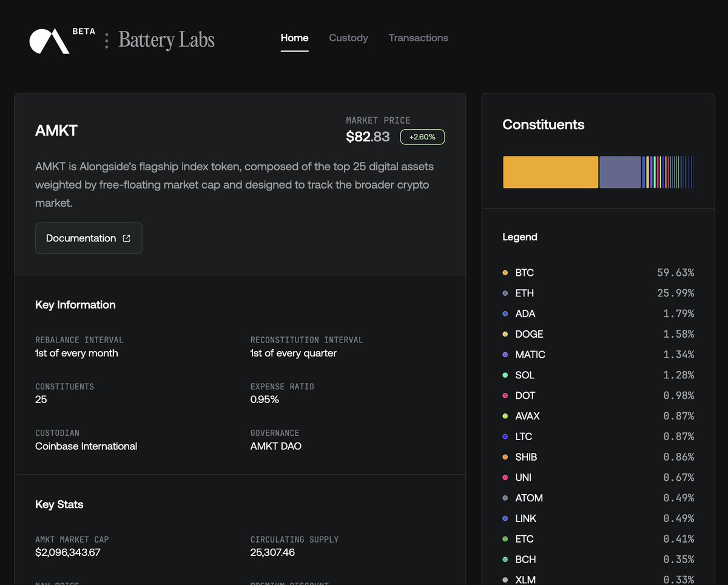Click the 1.79% ADA weight value
Screen dimensions: 728x585
[678, 314]
